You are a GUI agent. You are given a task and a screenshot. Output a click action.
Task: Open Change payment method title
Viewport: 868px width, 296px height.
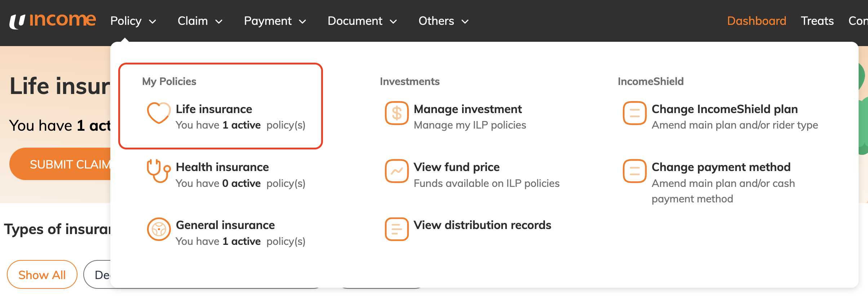point(721,167)
